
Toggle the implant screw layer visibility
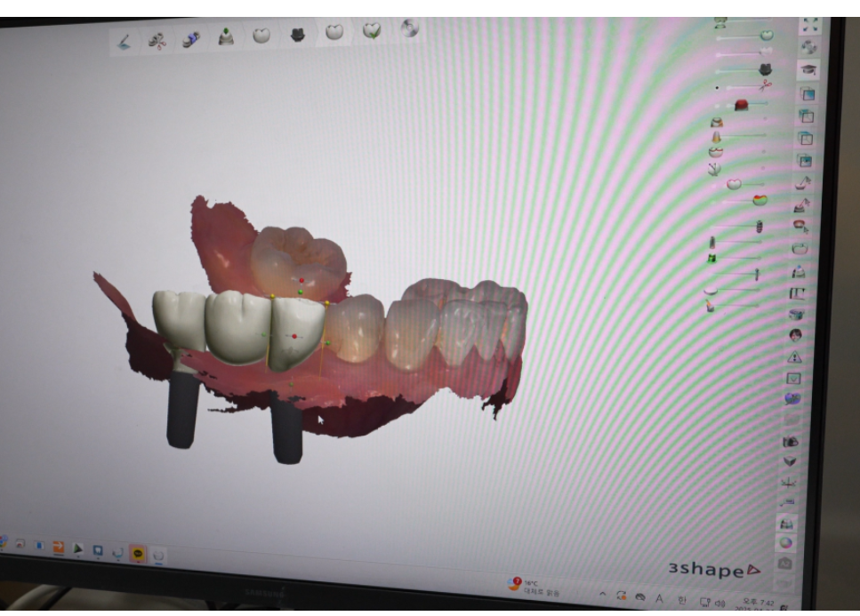(759, 226)
